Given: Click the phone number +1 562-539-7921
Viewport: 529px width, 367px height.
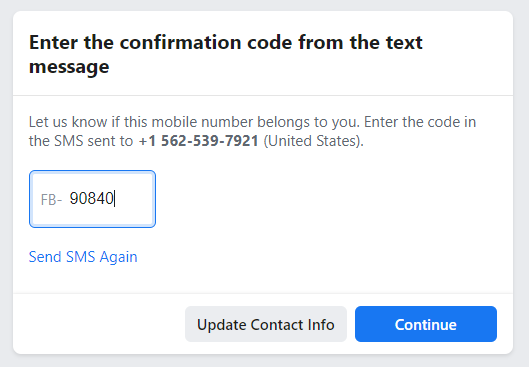Looking at the screenshot, I should tap(199, 141).
